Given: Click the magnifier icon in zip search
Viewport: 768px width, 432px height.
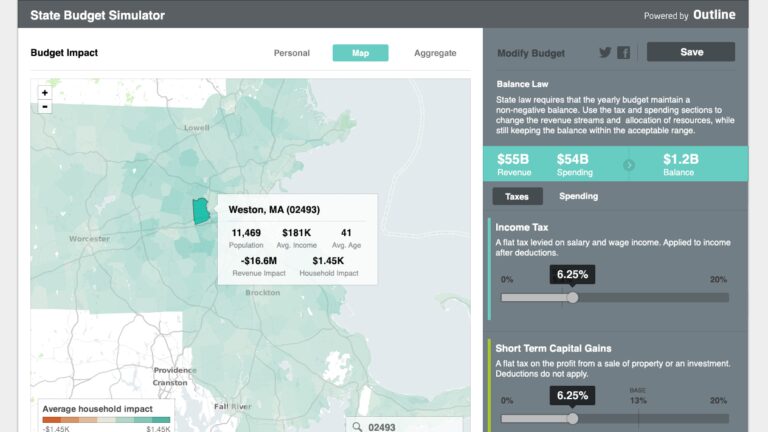Looking at the screenshot, I should tap(356, 426).
